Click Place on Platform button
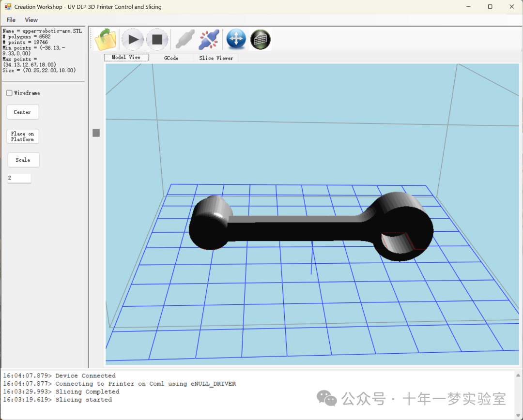Screen dimensions: 523x420 click(x=23, y=136)
